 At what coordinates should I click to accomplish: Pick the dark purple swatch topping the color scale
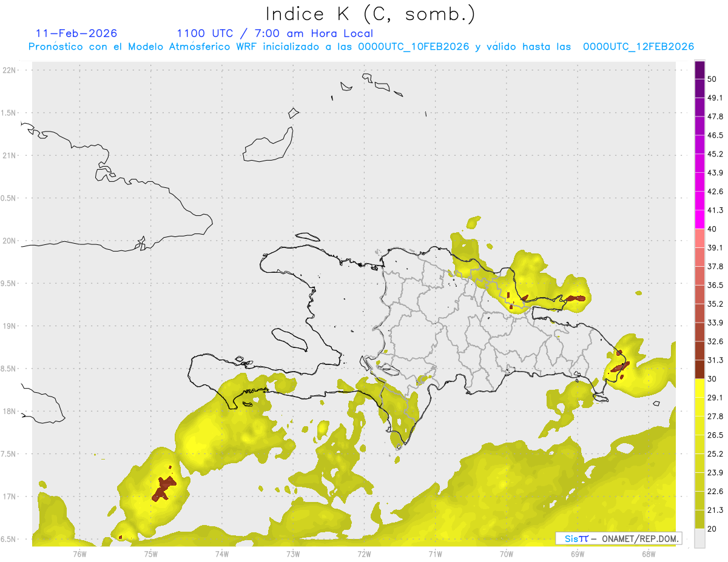point(699,70)
